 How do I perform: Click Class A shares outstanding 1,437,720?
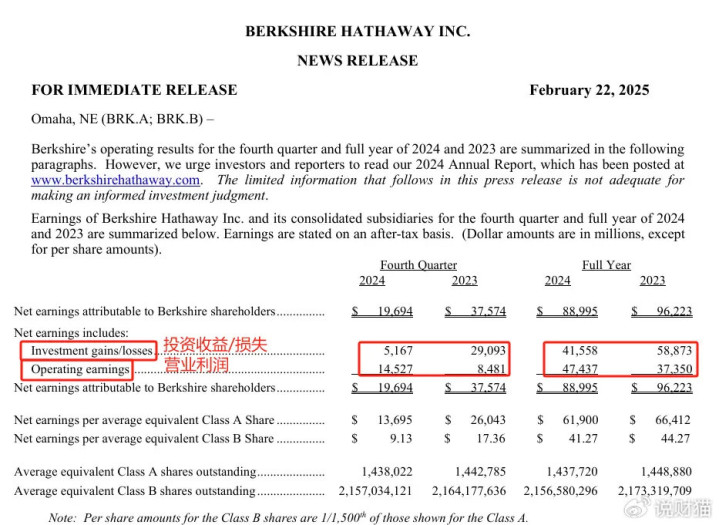pos(572,472)
